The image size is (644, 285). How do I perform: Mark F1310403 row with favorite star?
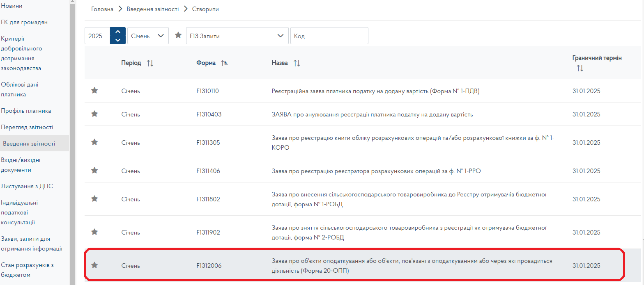pyautogui.click(x=94, y=114)
